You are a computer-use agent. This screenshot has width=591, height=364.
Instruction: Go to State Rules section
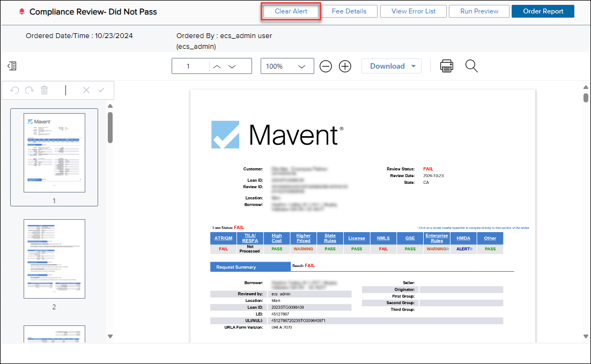330,238
